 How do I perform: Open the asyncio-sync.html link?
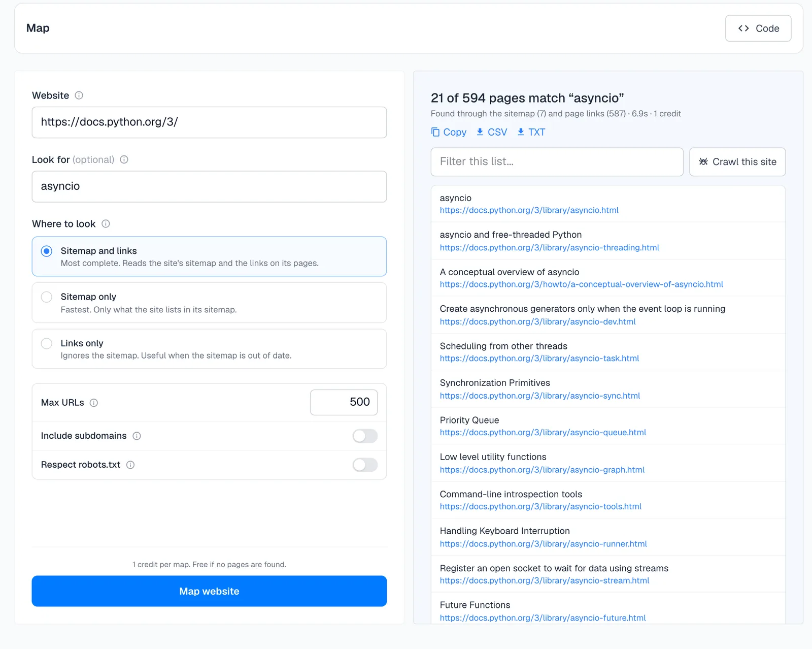click(x=539, y=396)
